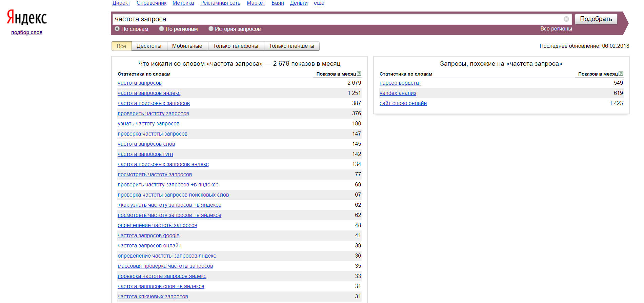Click the value '549' for парсер вордстат
The height and width of the screenshot is (303, 644).
point(618,83)
